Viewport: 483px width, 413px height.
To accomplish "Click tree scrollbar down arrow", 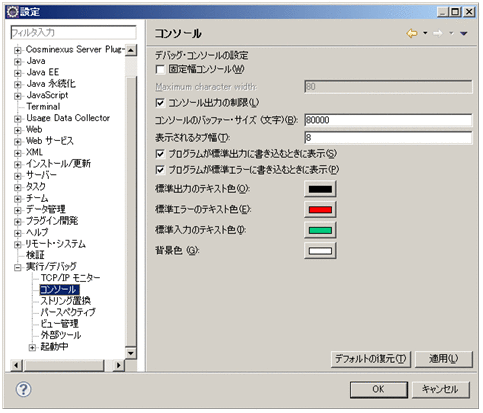I will (x=131, y=353).
